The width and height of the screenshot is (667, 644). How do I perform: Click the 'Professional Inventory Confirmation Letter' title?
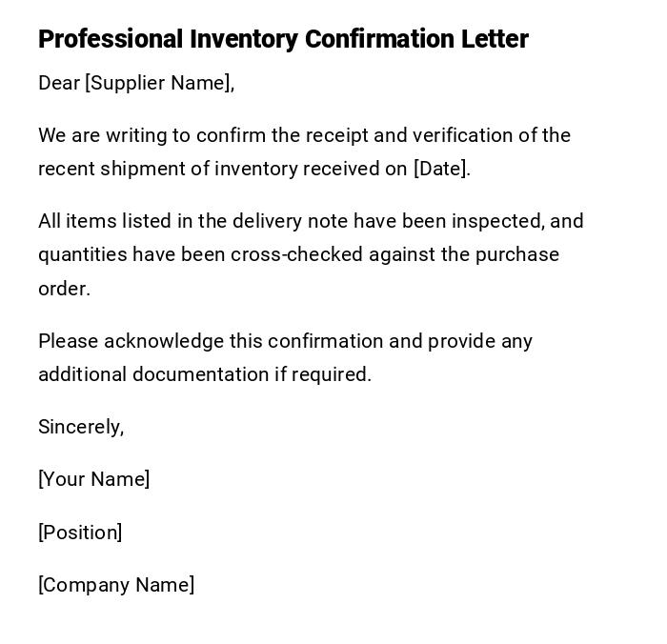283,39
